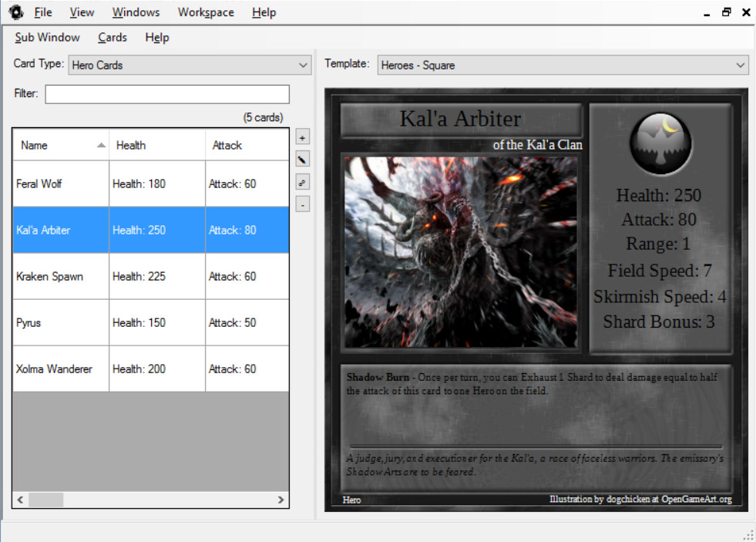Open the Help menu beside Cards

pyautogui.click(x=157, y=38)
